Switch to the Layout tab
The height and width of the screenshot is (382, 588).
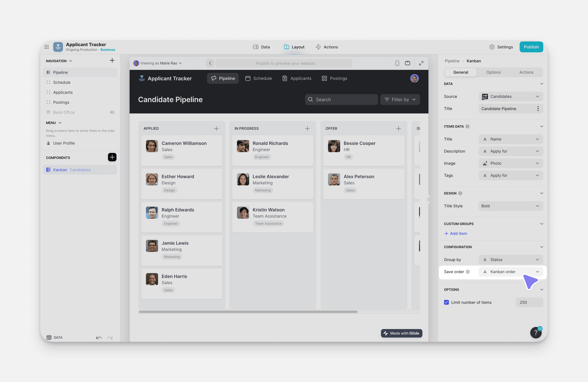(294, 47)
